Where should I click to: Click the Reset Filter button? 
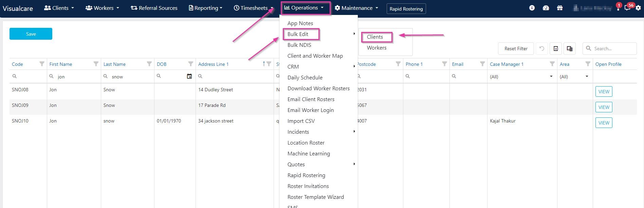pyautogui.click(x=516, y=49)
